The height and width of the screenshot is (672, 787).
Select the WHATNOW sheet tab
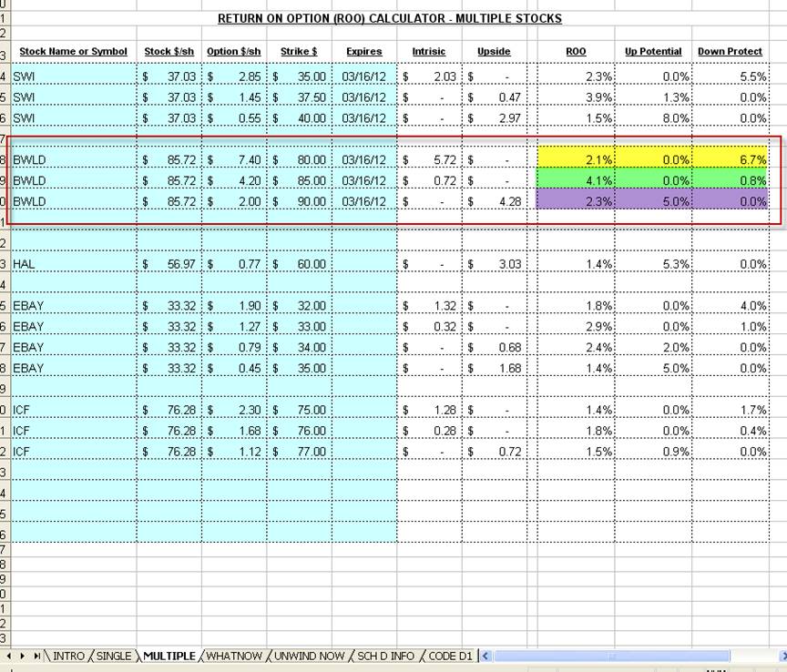point(234,656)
